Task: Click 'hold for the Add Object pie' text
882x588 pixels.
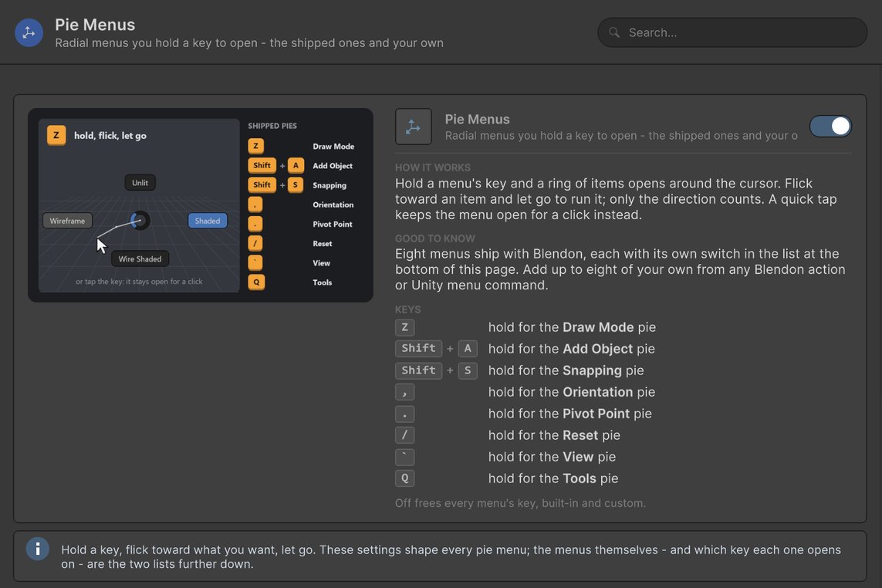Action: (572, 349)
